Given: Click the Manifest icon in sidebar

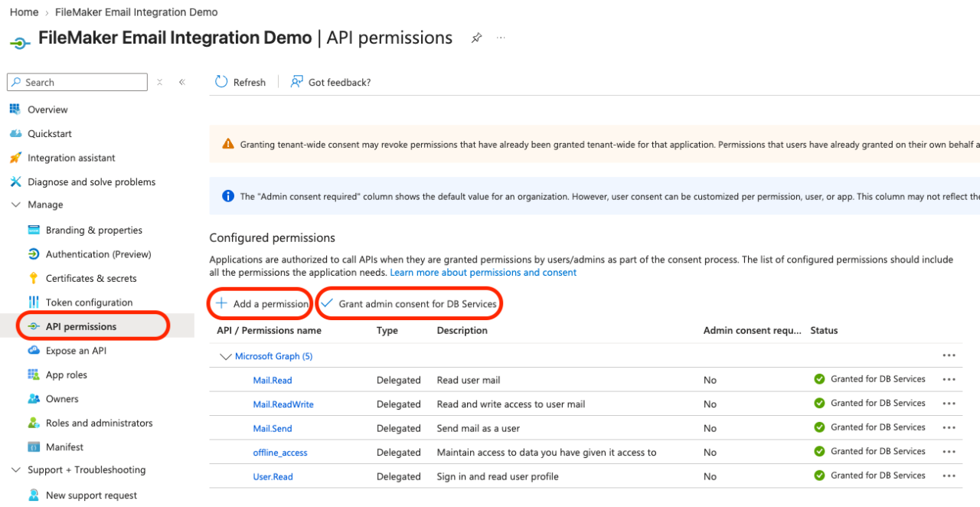Looking at the screenshot, I should pyautogui.click(x=34, y=447).
